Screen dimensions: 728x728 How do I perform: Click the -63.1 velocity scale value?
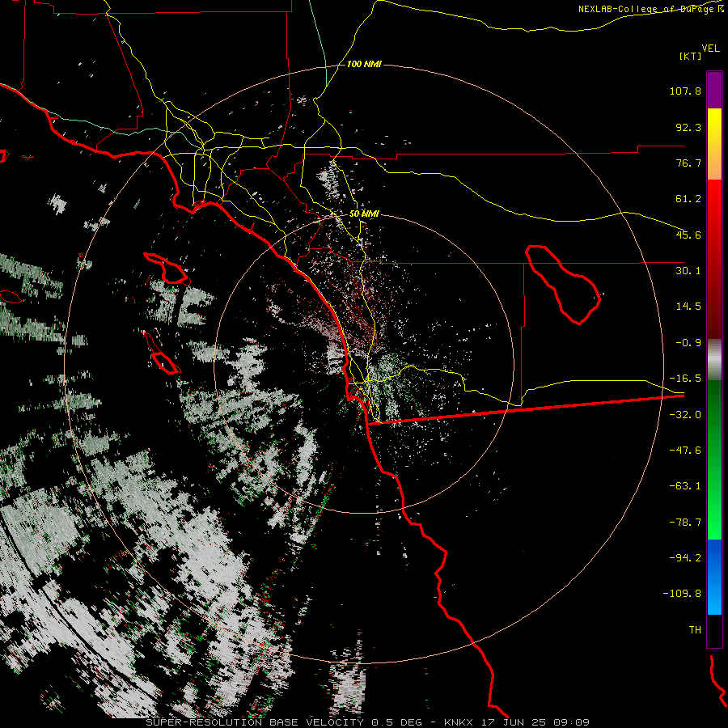tap(685, 486)
